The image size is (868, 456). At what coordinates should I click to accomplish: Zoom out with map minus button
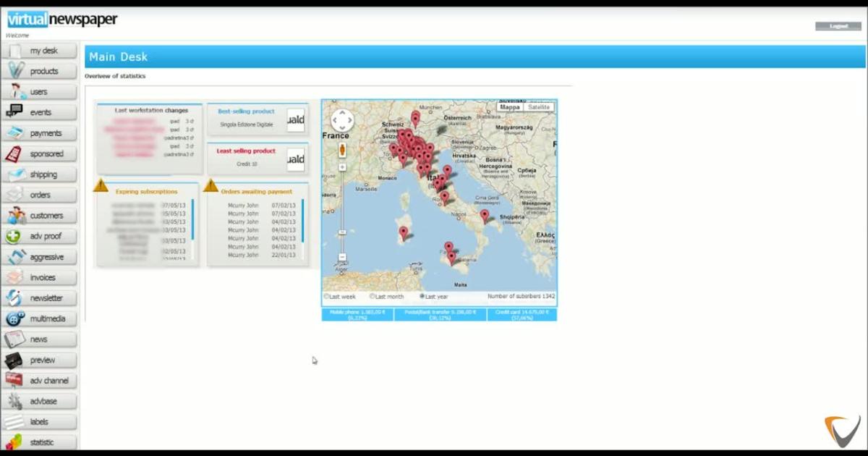pos(342,257)
